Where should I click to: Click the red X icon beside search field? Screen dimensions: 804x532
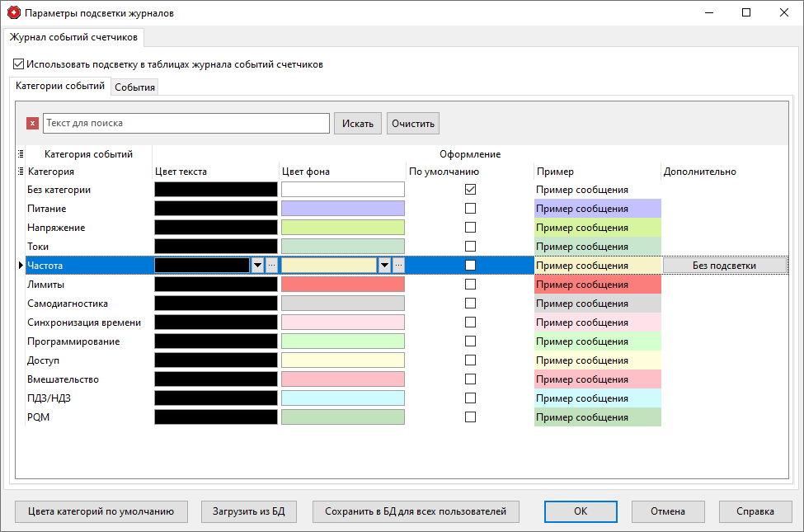coord(32,124)
